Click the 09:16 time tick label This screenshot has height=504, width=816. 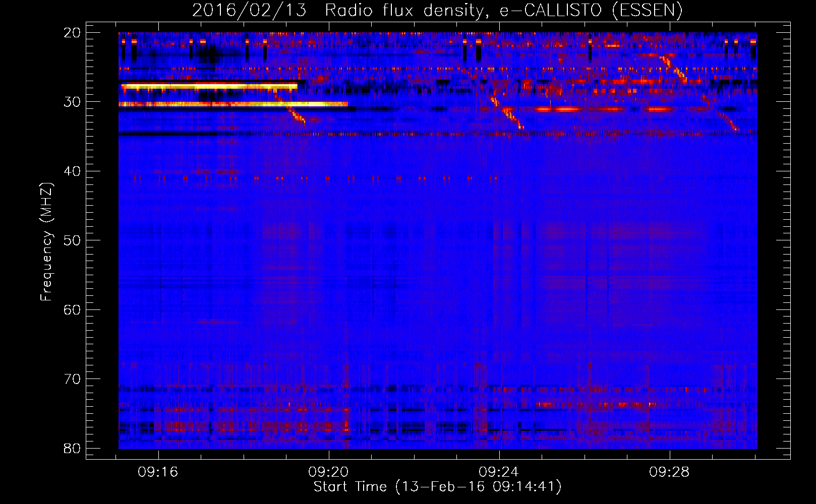point(158,472)
